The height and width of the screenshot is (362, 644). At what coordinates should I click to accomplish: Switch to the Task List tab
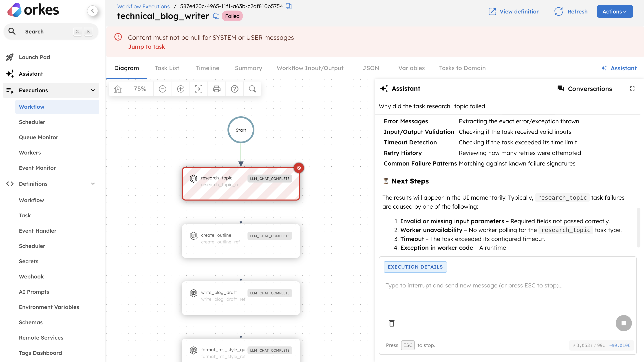coord(167,68)
